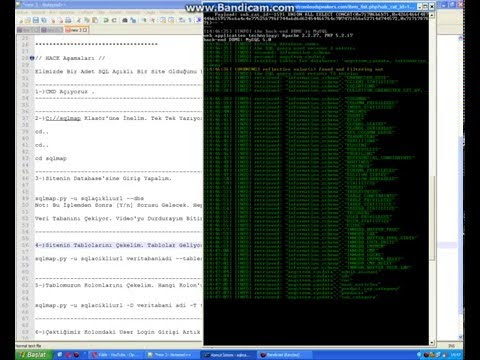
Task: Click the green Undo arrow icon
Action: coord(106,20)
